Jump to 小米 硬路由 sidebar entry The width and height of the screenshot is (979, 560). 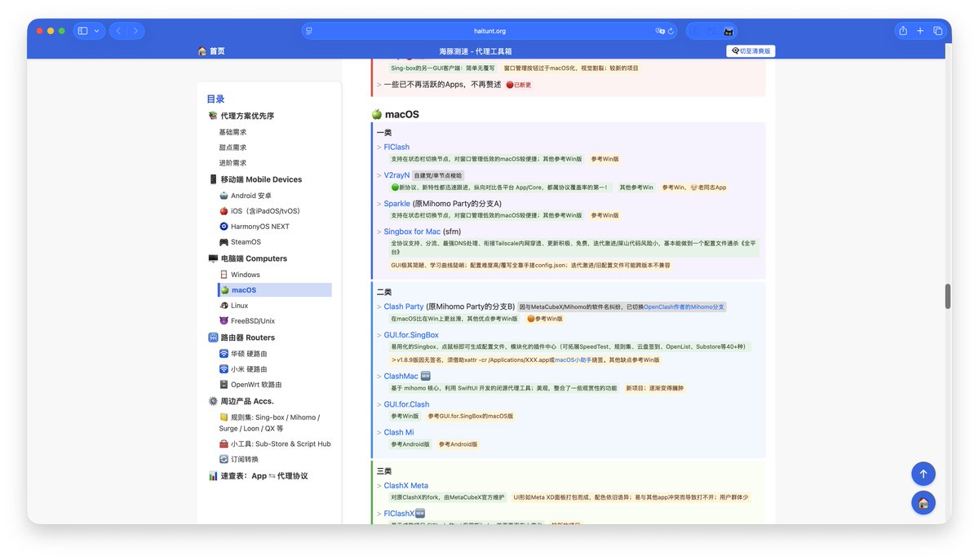243,369
